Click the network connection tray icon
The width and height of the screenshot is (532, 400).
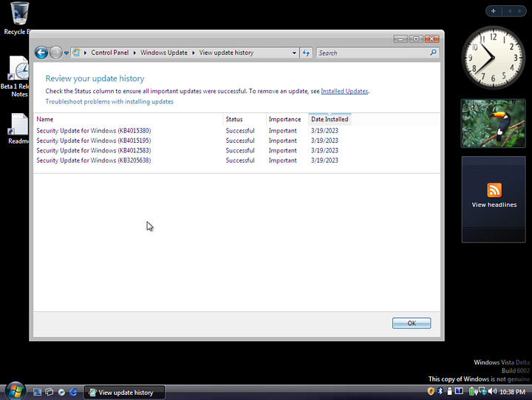coord(482,392)
